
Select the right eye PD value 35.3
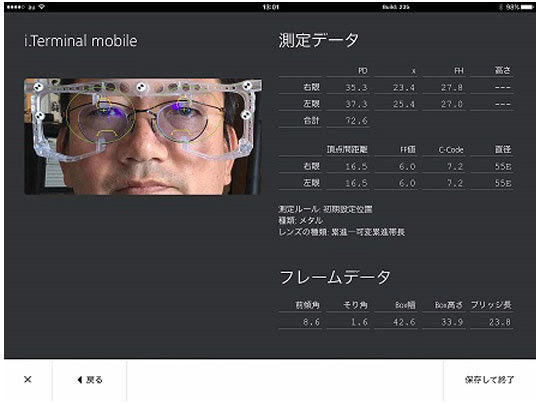(x=356, y=87)
